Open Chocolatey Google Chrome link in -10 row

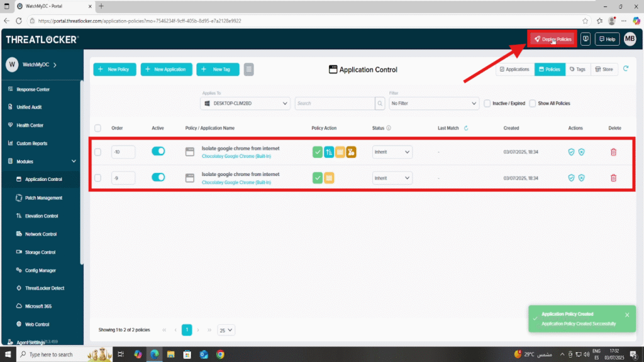[236, 156]
